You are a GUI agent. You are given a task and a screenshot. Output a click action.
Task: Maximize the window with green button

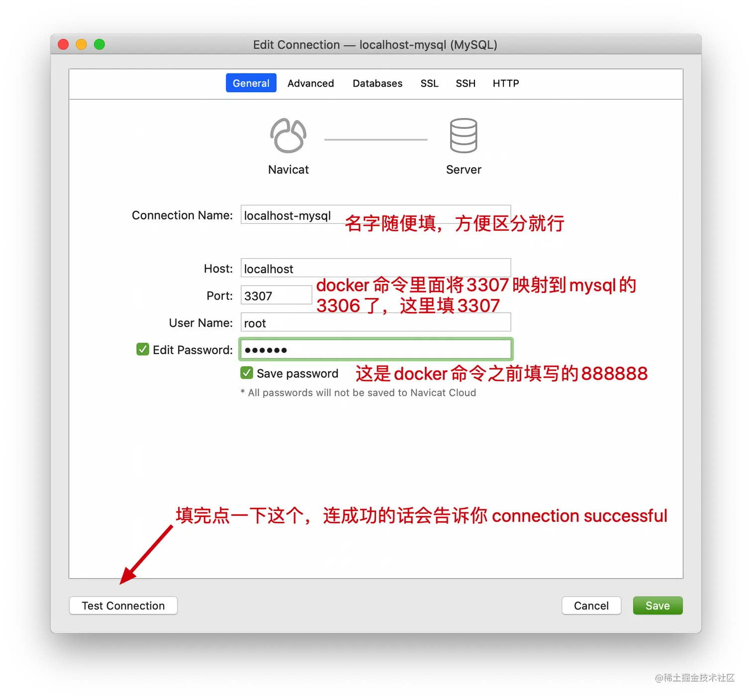tap(99, 44)
